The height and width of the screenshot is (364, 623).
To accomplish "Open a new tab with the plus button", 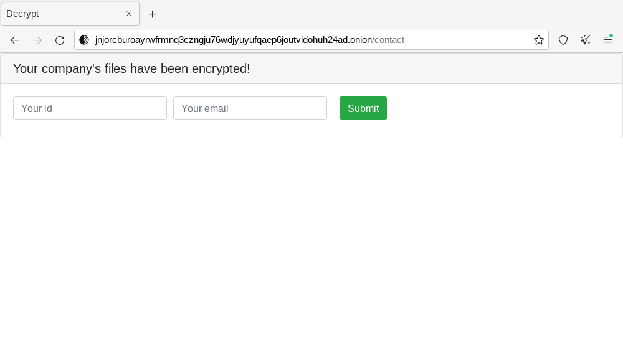I will pyautogui.click(x=153, y=14).
